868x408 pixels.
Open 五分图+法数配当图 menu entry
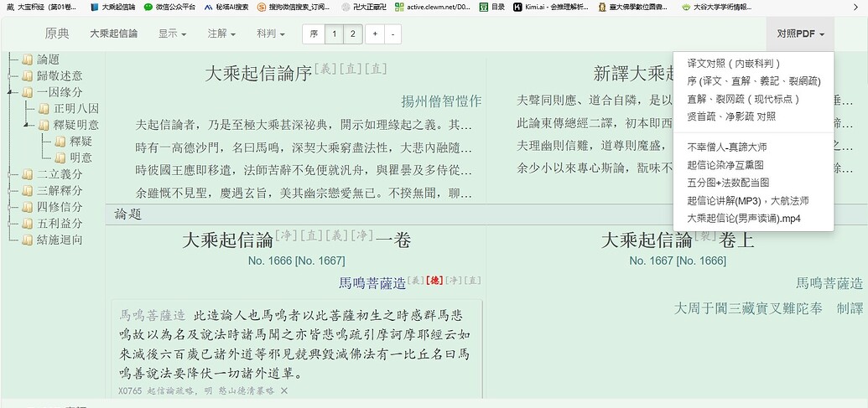[753, 183]
